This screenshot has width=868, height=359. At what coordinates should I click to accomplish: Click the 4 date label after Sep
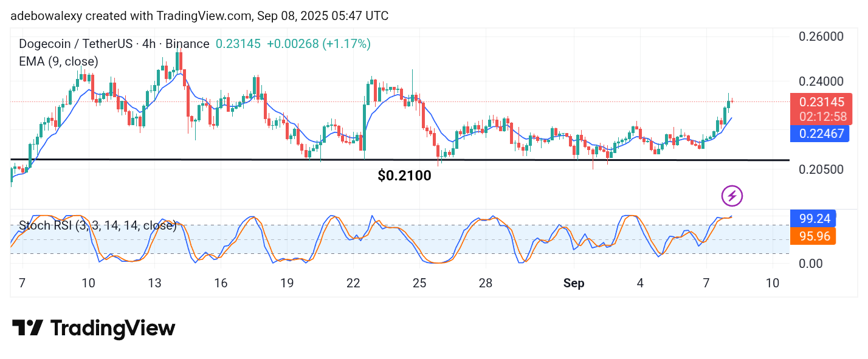pyautogui.click(x=641, y=283)
